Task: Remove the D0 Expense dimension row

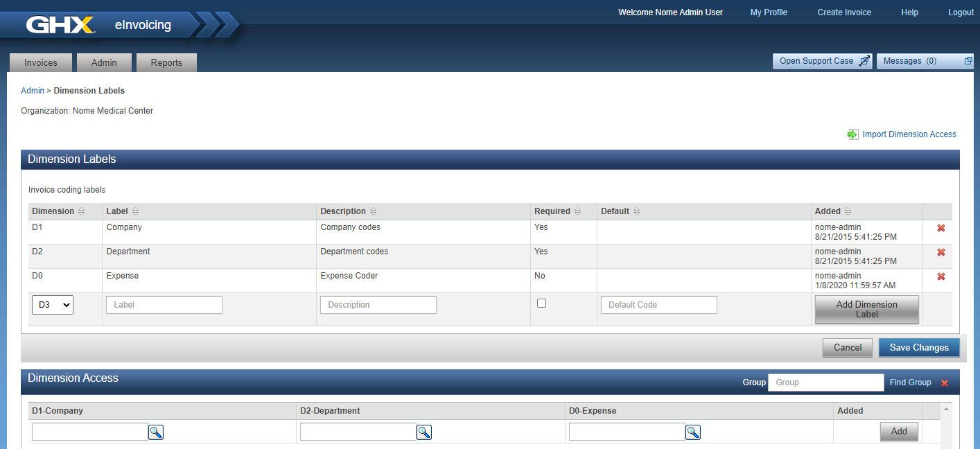Action: click(x=940, y=277)
